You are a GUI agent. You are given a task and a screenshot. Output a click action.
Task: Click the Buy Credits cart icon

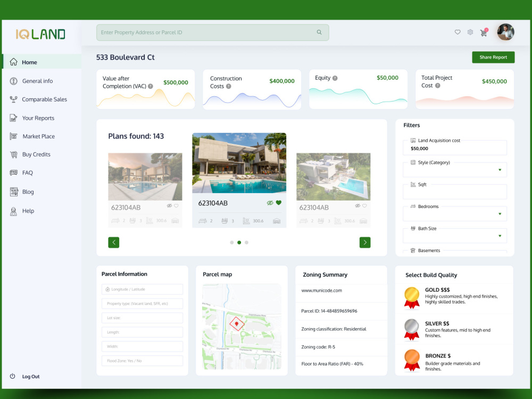click(x=14, y=154)
